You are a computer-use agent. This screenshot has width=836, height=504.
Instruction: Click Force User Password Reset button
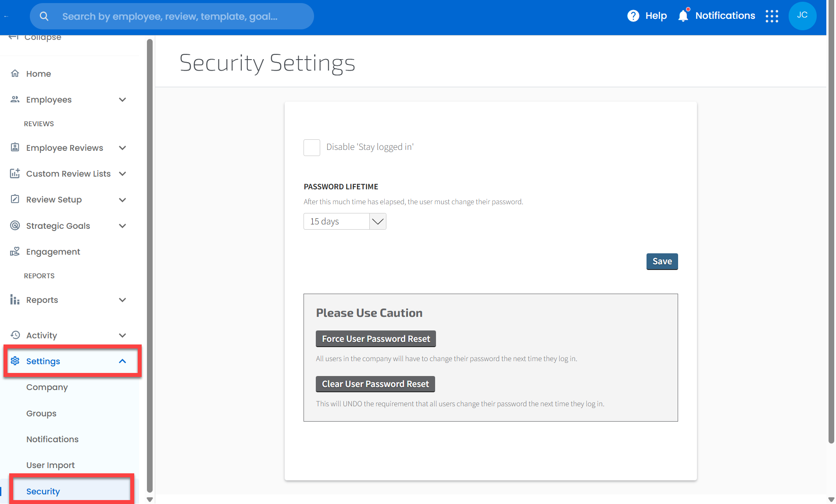coord(376,339)
